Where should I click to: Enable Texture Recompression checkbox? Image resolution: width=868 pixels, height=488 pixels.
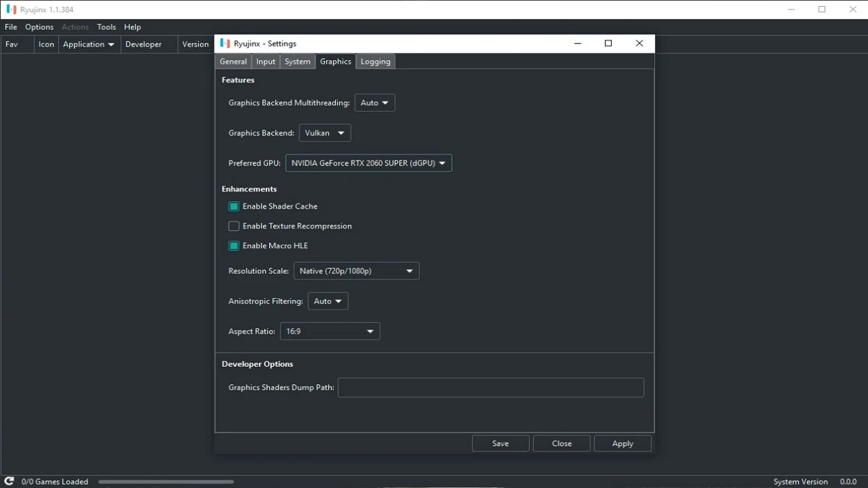(x=234, y=226)
